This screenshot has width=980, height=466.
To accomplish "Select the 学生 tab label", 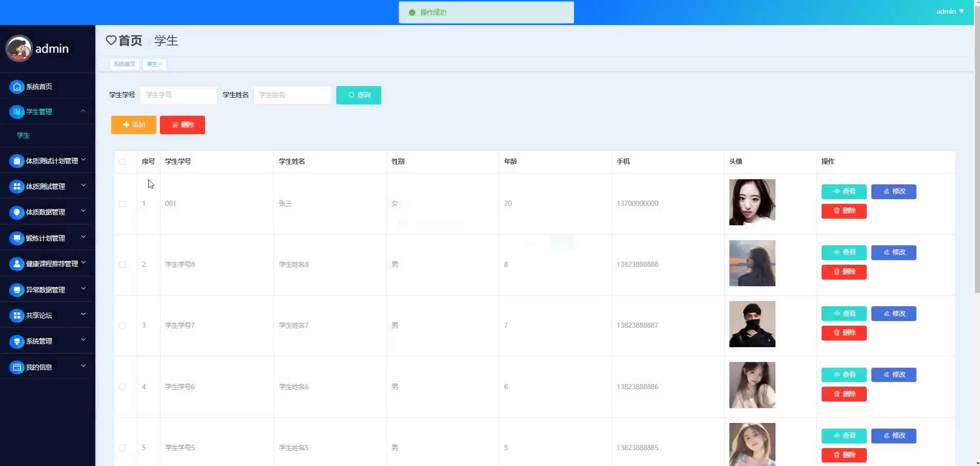I will click(152, 64).
